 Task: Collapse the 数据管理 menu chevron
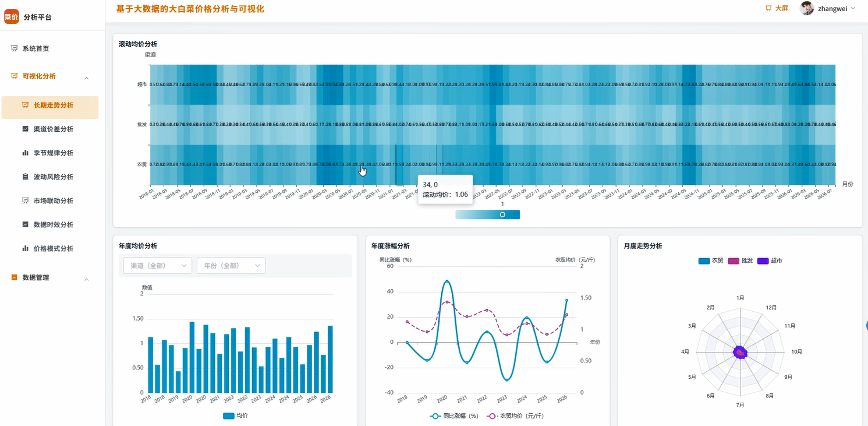point(87,280)
